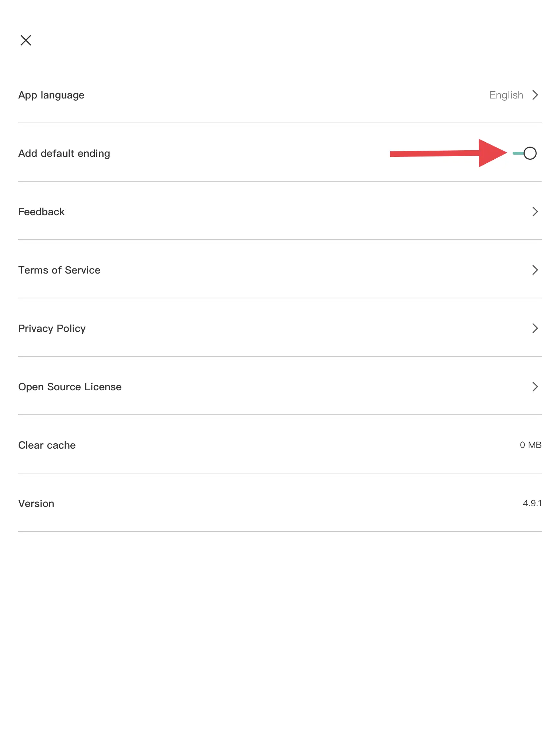Open the Open Source License entry

pyautogui.click(x=70, y=387)
